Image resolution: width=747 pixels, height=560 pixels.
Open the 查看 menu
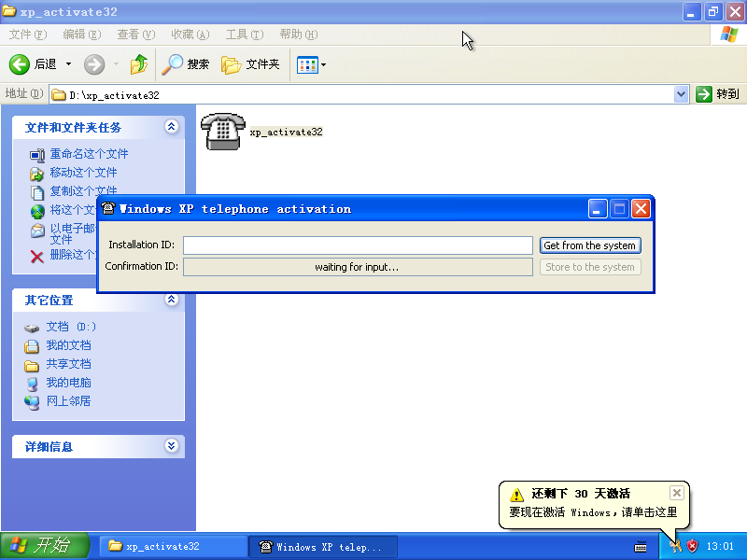pyautogui.click(x=135, y=34)
